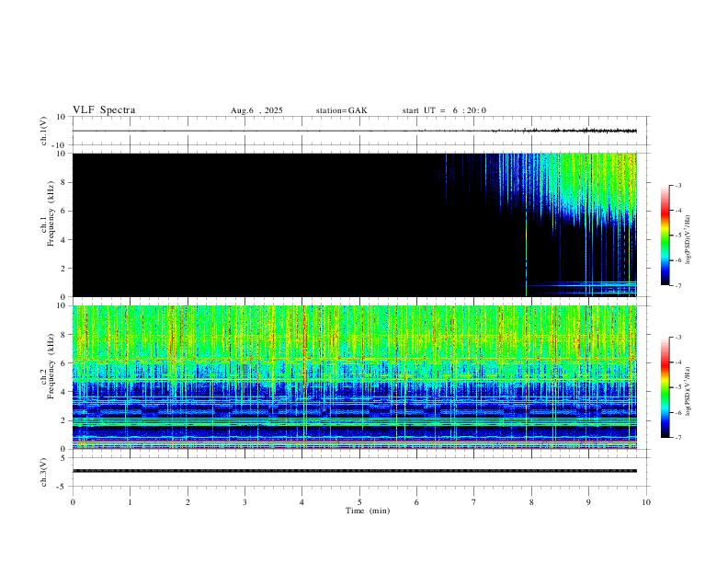
Task: Click the 'station=GAK' label
Action: (x=341, y=110)
